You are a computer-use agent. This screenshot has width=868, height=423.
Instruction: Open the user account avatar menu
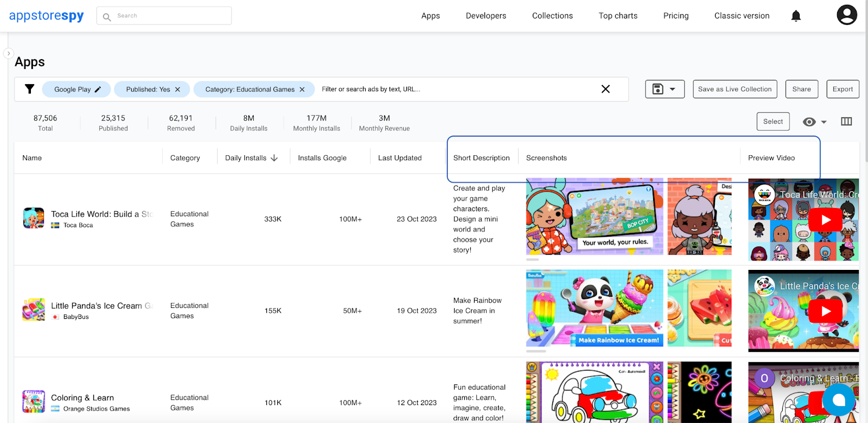pos(847,15)
